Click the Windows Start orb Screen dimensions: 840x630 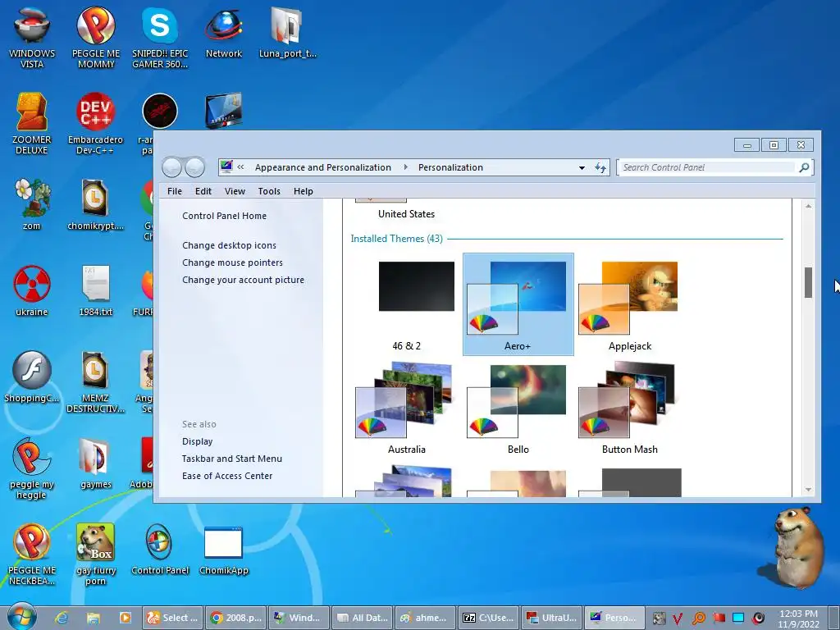coord(22,617)
